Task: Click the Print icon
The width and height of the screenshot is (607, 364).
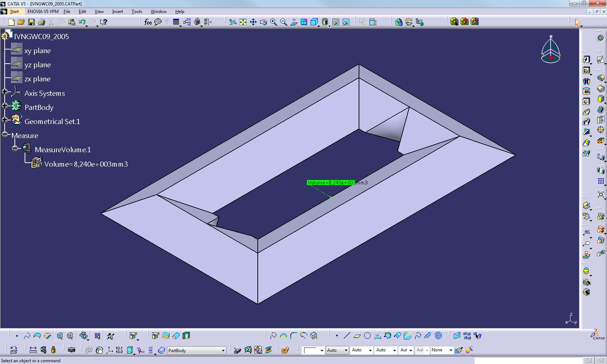Action: click(x=41, y=22)
